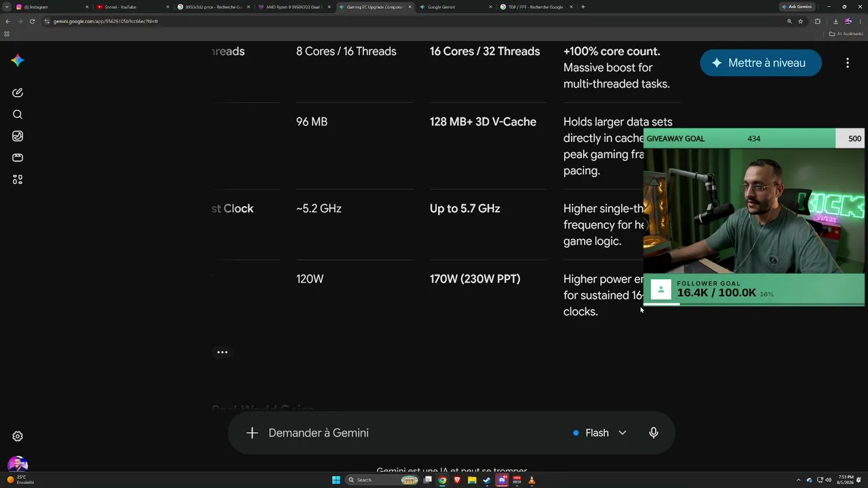Click the plus icon to add attachments
The height and width of the screenshot is (488, 868).
[x=252, y=433]
